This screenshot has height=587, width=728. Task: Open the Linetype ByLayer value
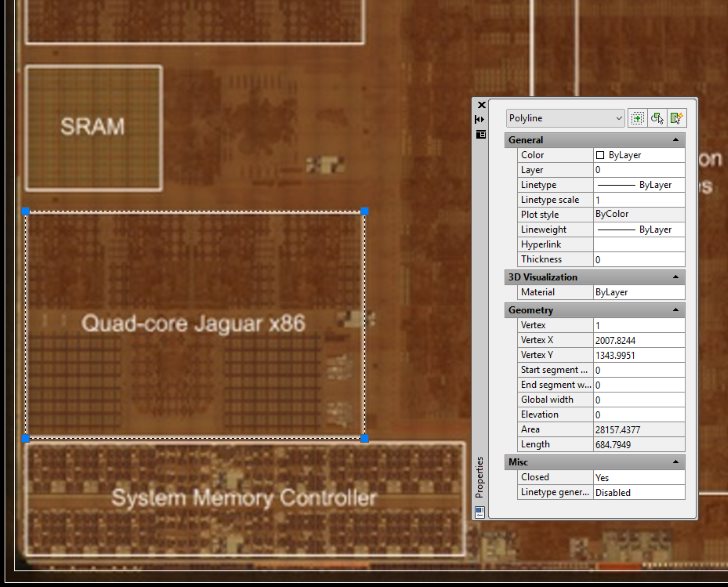(x=639, y=184)
